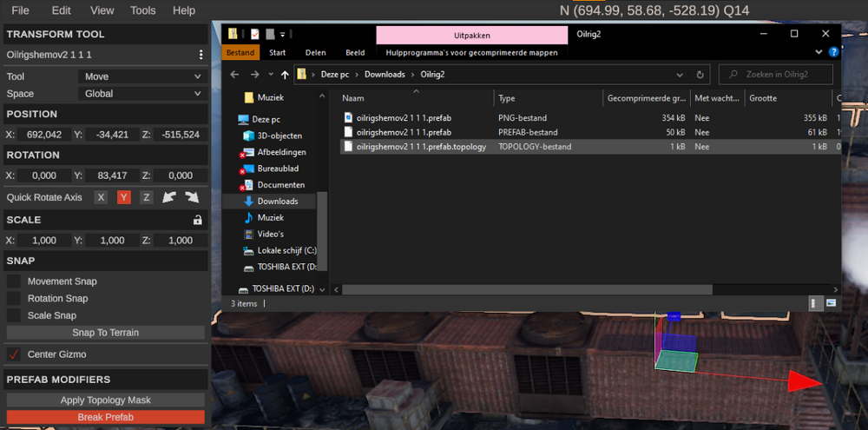Toggle the scale lock icon
Screen dimensions: 868x430
198,220
